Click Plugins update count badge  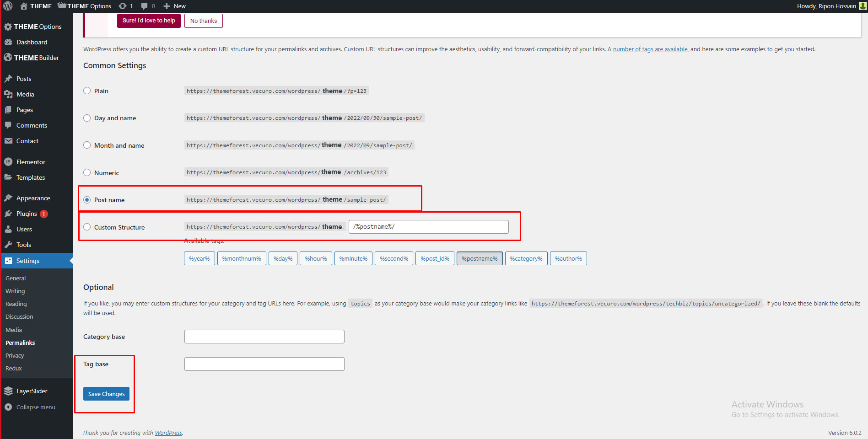pos(44,214)
